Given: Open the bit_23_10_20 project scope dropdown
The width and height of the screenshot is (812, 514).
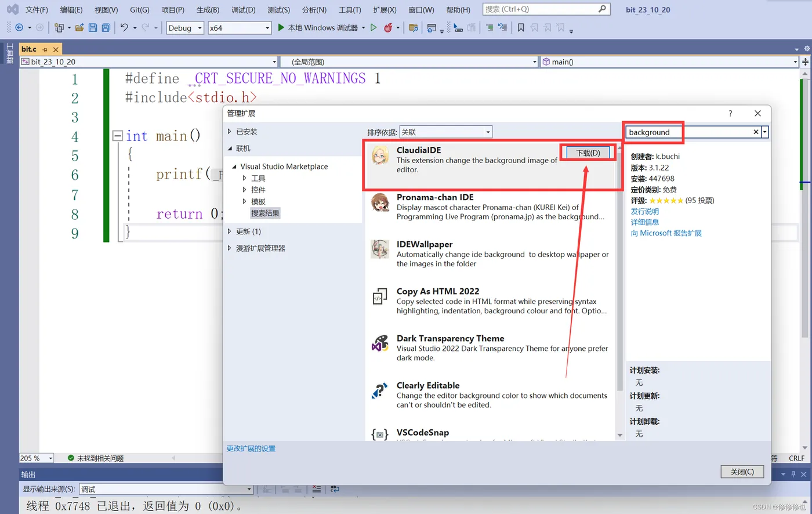Looking at the screenshot, I should pyautogui.click(x=150, y=61).
